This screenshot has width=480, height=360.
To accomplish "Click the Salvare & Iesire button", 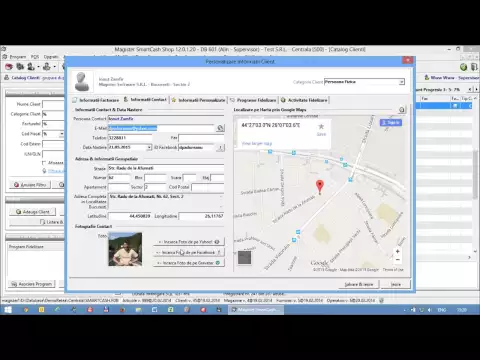I will coord(359,284).
